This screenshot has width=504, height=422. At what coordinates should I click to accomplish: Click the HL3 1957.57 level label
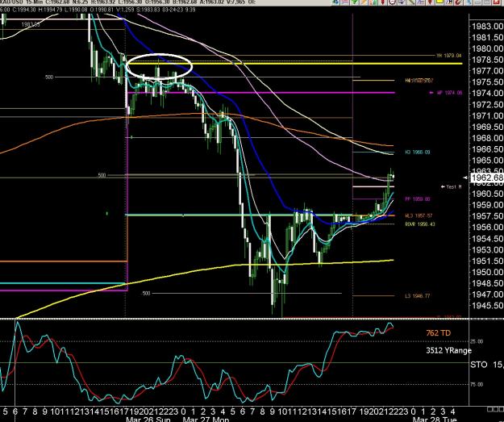419,215
